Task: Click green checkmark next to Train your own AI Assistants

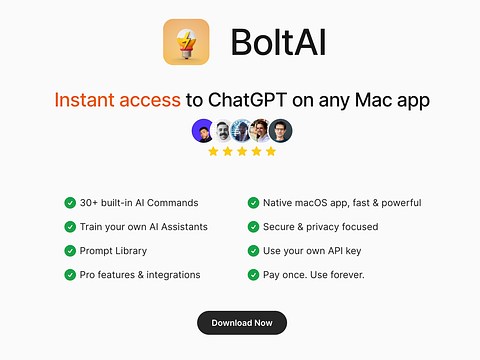Action: click(x=70, y=227)
